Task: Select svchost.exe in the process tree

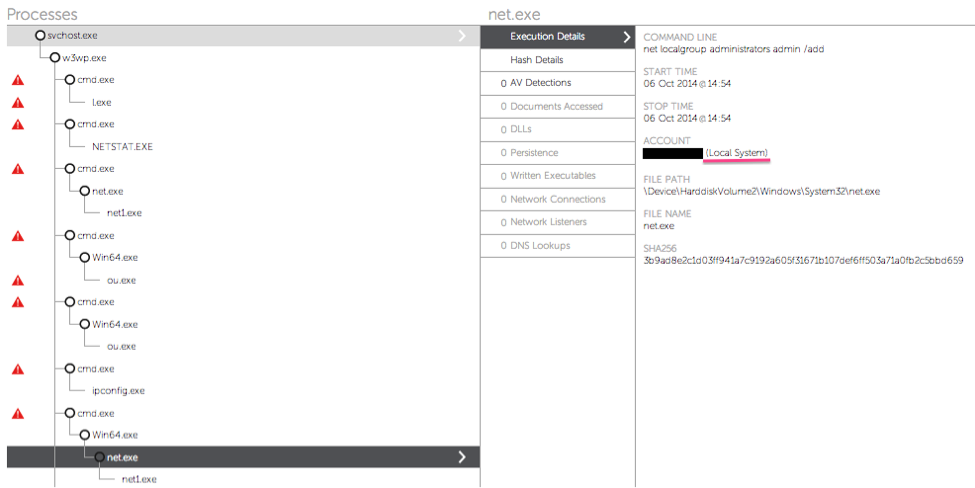Action: point(72,35)
